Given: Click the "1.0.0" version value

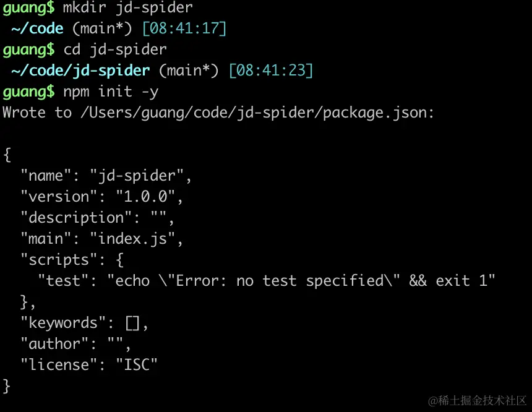Looking at the screenshot, I should coord(145,197).
